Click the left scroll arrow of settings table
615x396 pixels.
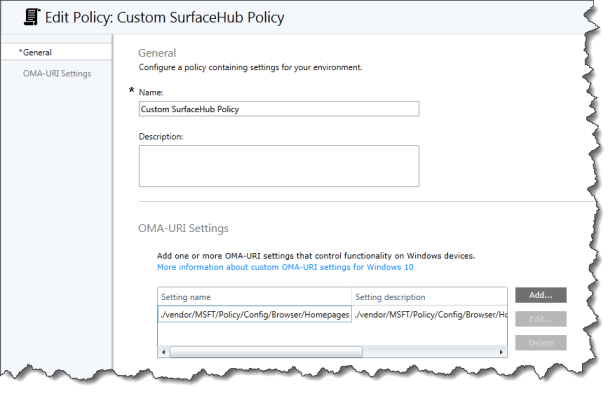click(164, 352)
